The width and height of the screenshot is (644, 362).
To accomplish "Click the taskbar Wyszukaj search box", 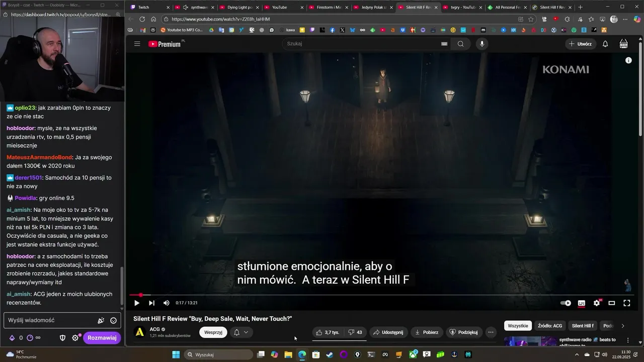I will 218,354.
